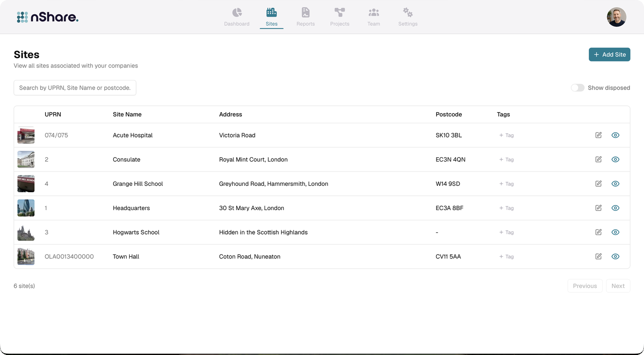Go to Projects diagram icon
This screenshot has width=644, height=355.
coord(339,12)
